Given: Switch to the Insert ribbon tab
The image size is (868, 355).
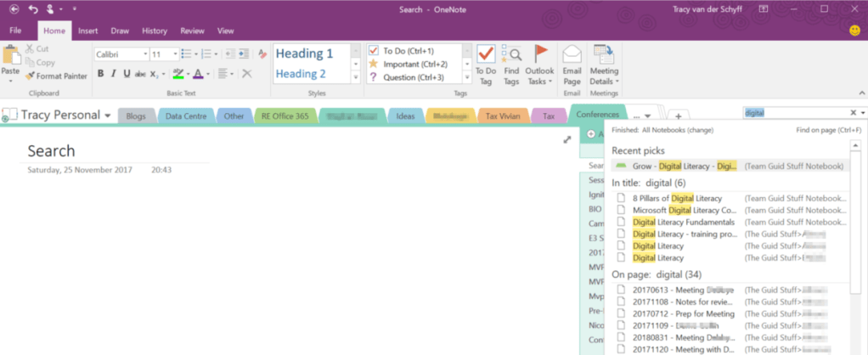Looking at the screenshot, I should 88,31.
